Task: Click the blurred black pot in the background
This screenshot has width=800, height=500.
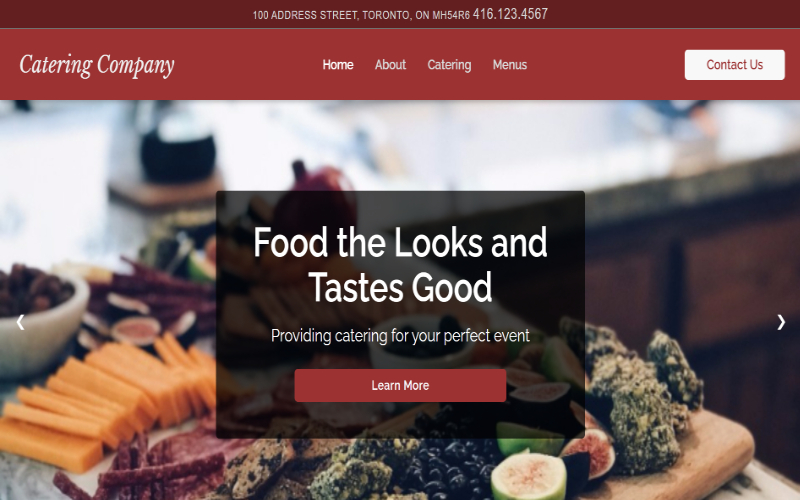Action: point(178,153)
